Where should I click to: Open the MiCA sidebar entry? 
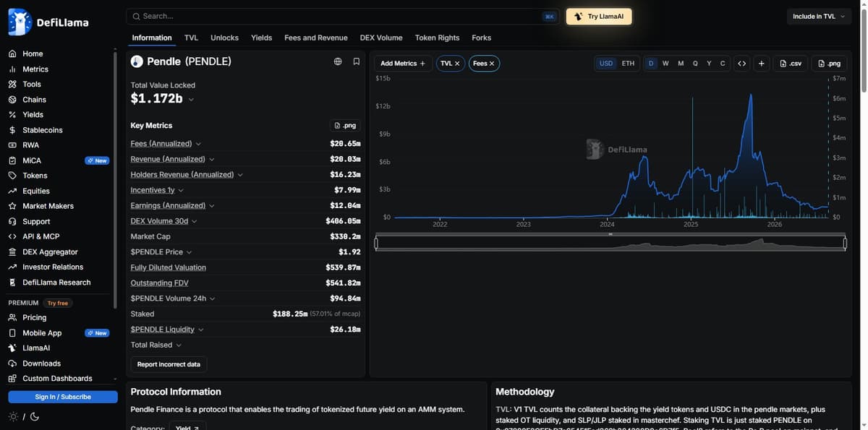click(x=32, y=160)
